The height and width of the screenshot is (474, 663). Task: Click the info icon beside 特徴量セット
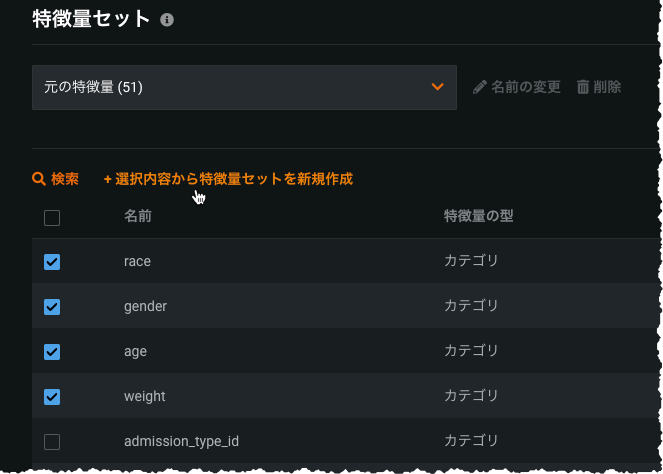click(167, 20)
